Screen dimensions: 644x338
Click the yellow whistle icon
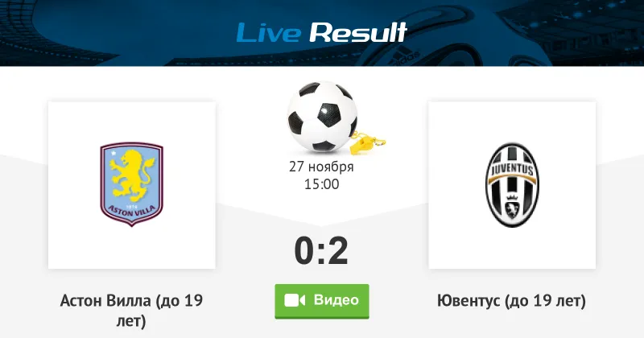[367, 143]
